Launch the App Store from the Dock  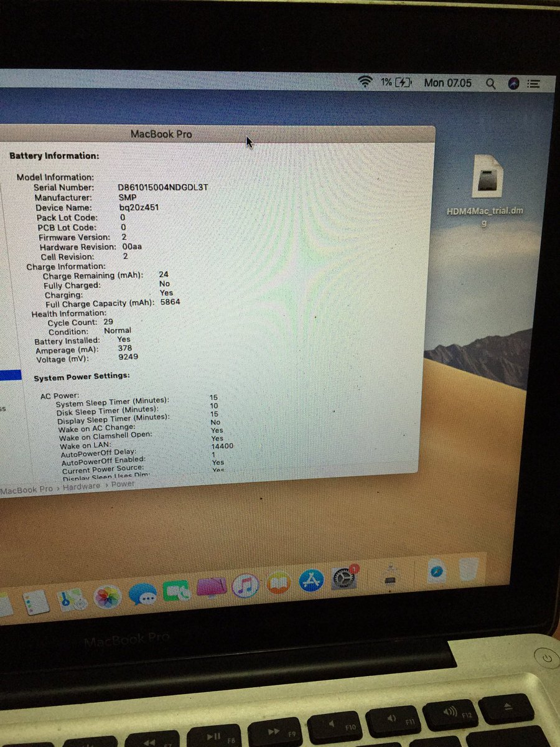coord(310,580)
